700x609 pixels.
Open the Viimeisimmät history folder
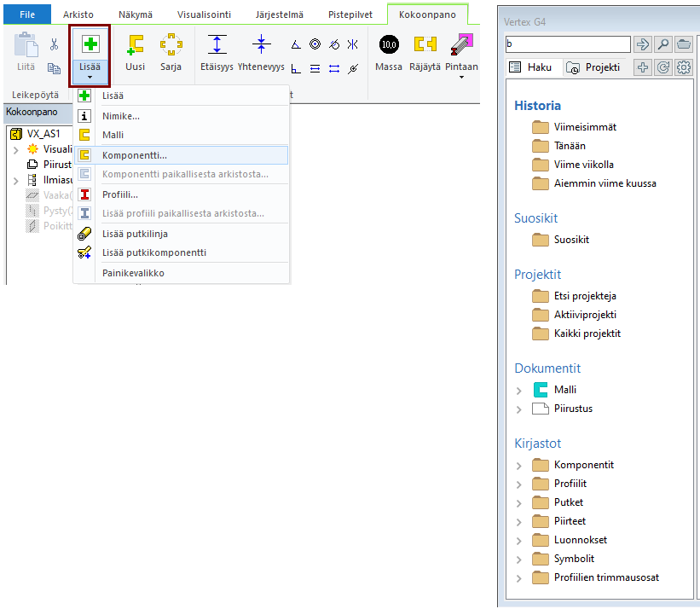click(585, 127)
